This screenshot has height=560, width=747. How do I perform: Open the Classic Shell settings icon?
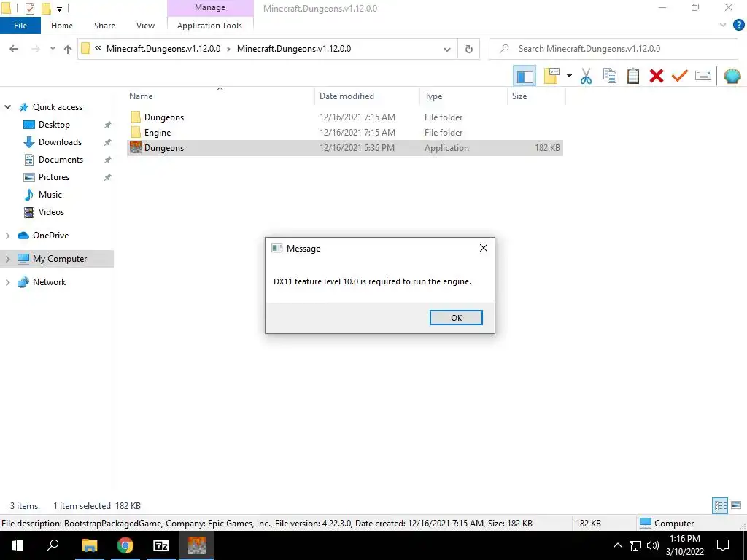[732, 76]
